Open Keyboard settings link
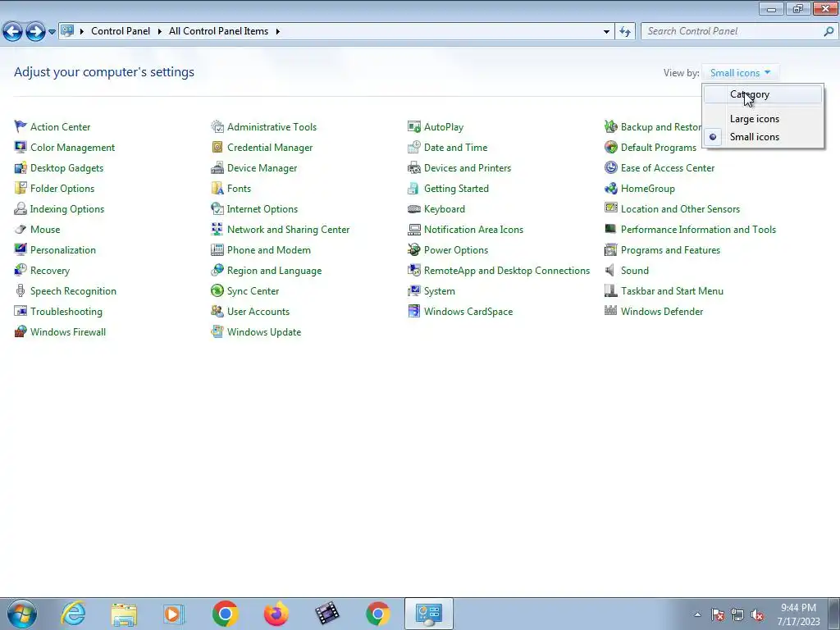Image resolution: width=840 pixels, height=630 pixels. 444,209
